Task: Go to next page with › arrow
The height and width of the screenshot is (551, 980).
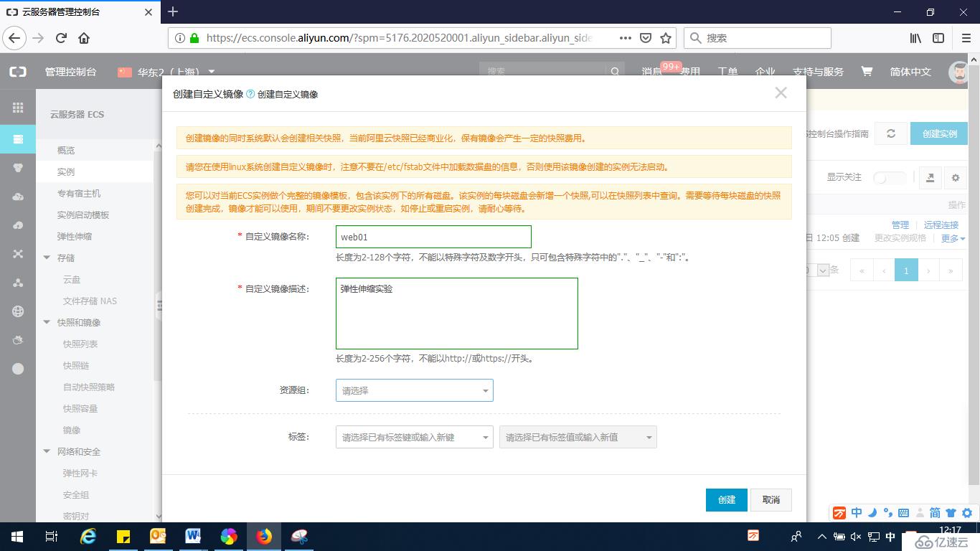Action: (x=928, y=270)
